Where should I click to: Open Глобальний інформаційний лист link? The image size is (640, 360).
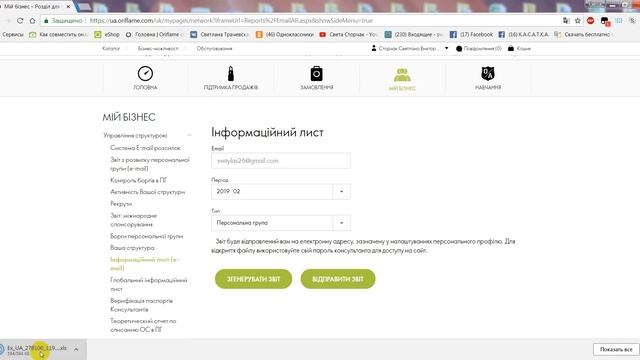pyautogui.click(x=149, y=284)
